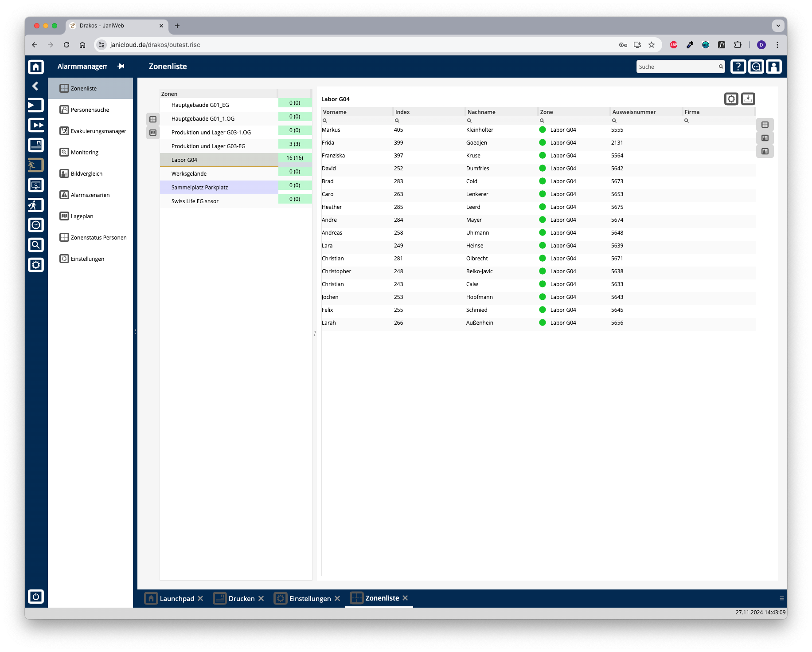Open a new browser tab

point(177,26)
